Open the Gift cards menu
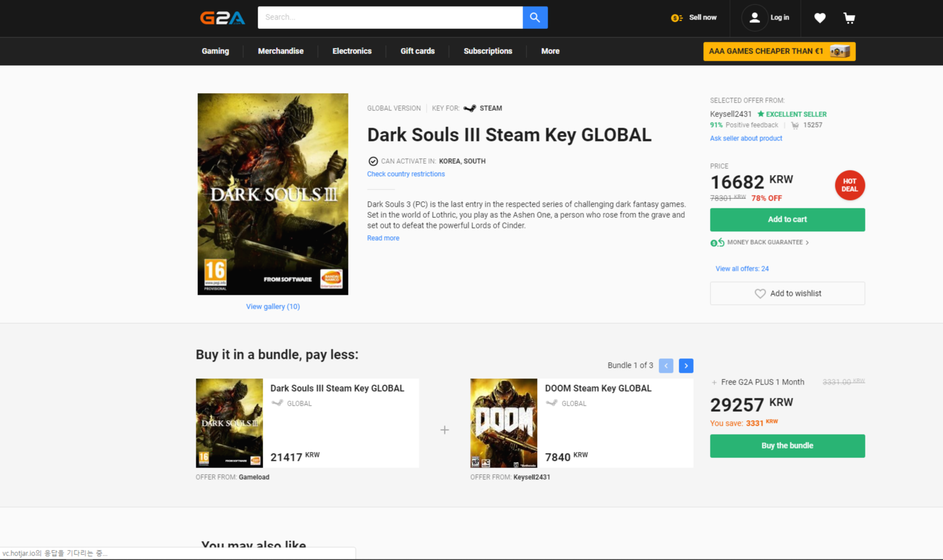This screenshot has height=560, width=943. coord(418,51)
